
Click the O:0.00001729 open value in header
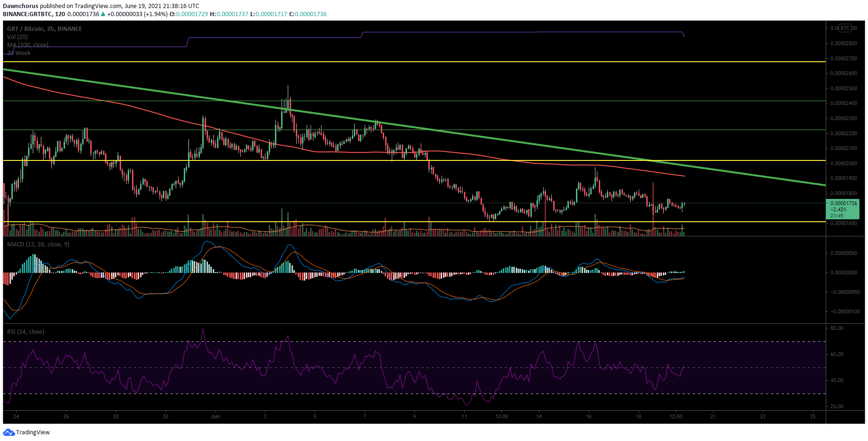click(x=189, y=14)
